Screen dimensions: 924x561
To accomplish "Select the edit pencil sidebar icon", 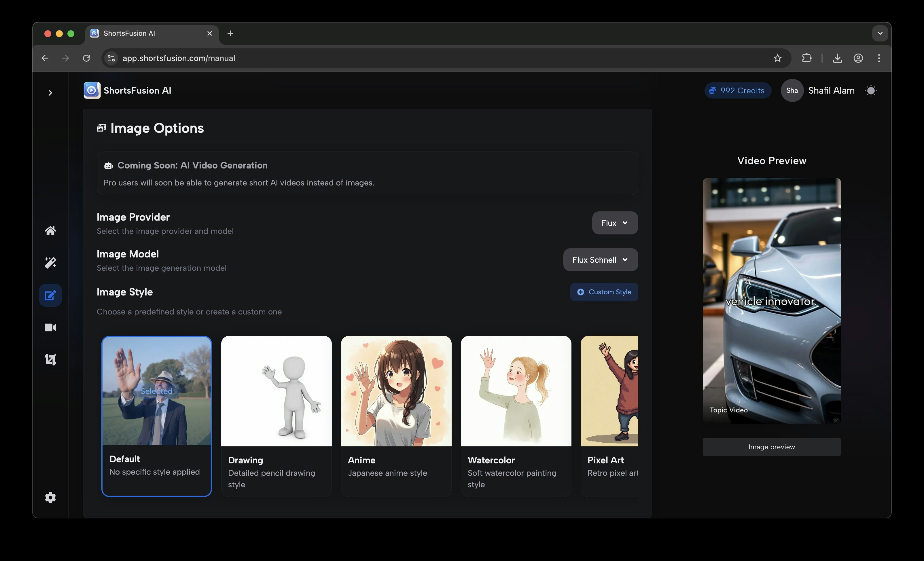I will pyautogui.click(x=50, y=295).
